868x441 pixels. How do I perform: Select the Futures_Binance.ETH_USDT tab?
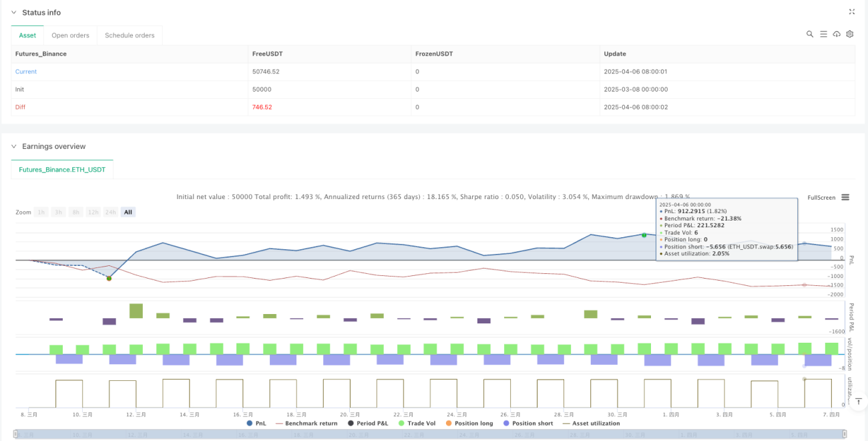(x=63, y=170)
